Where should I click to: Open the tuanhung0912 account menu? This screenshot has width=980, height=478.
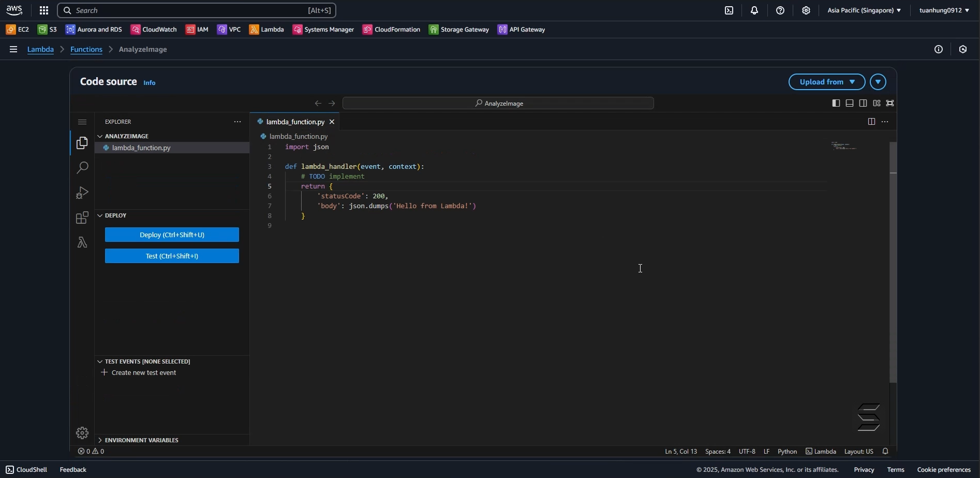(x=944, y=10)
